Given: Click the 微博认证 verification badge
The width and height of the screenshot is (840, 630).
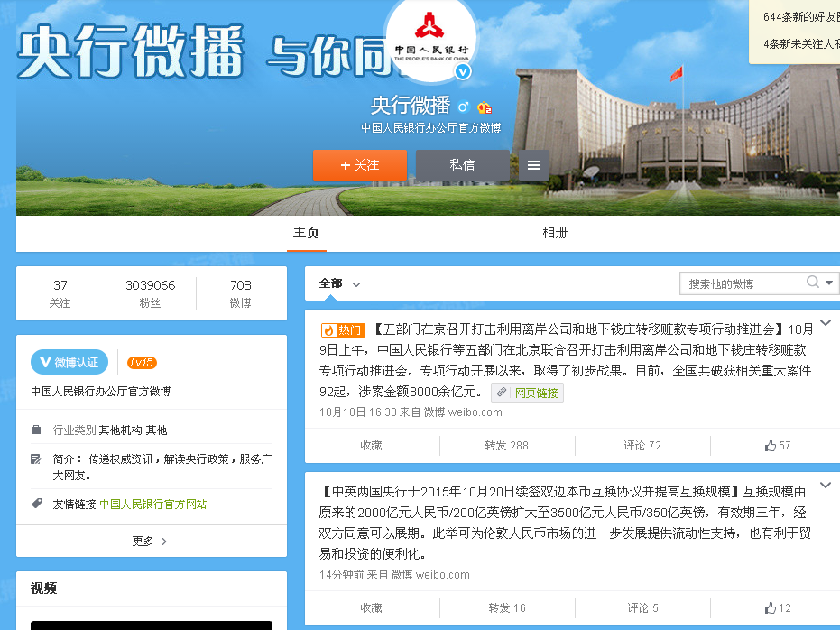Looking at the screenshot, I should [69, 362].
